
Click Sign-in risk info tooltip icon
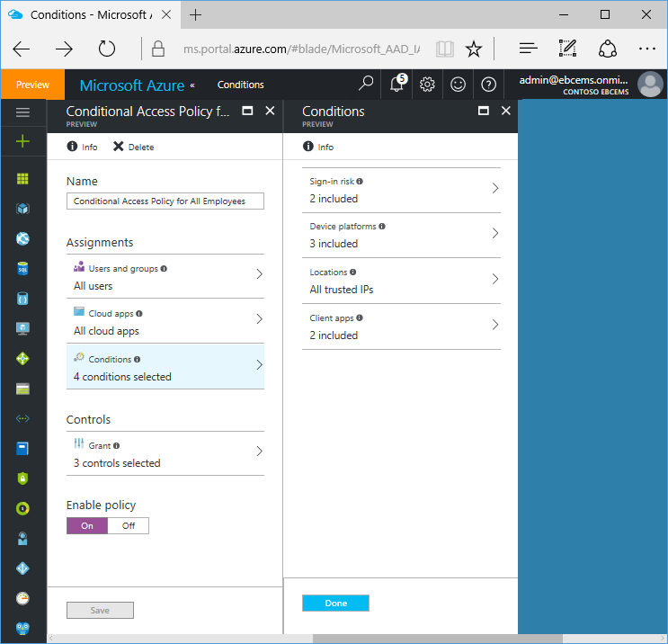360,181
